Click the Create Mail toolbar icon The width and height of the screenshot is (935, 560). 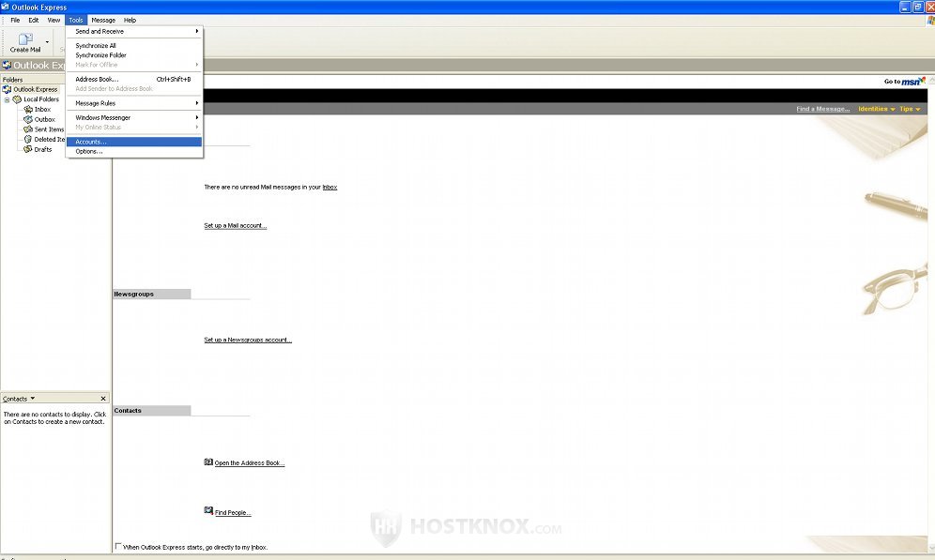tap(25, 39)
